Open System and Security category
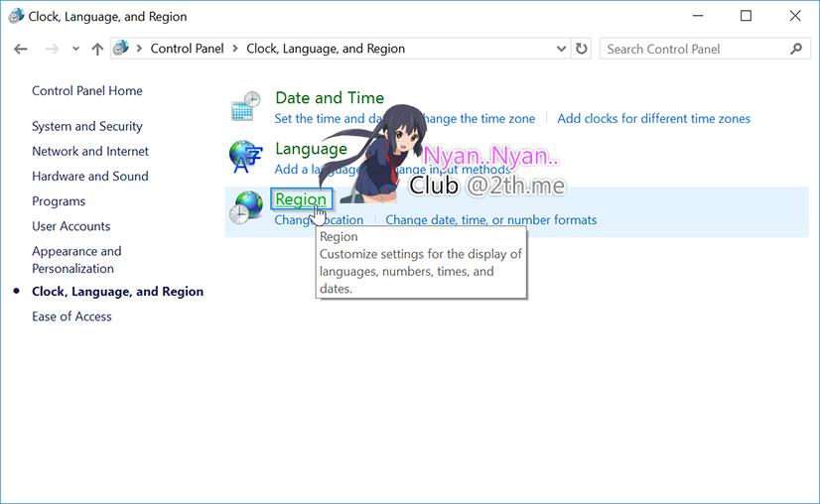This screenshot has width=820, height=504. click(86, 127)
